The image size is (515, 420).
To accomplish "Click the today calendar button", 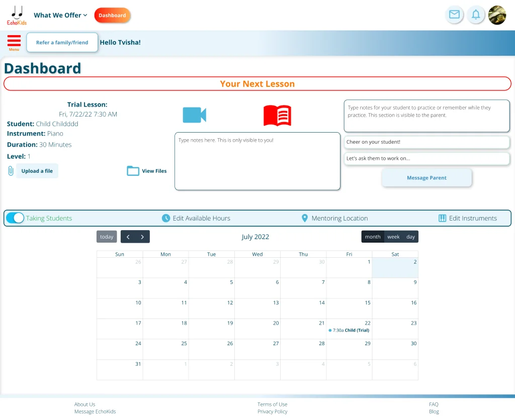I will tap(107, 237).
